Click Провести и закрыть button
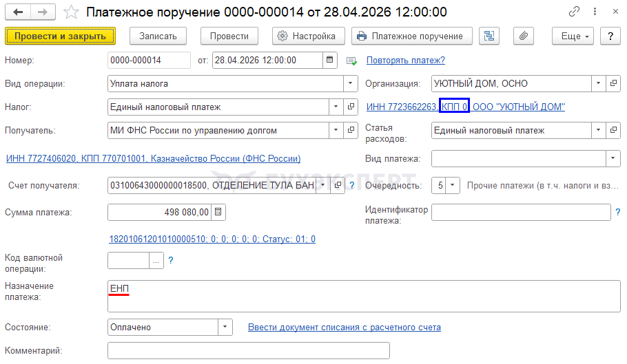This screenshot has width=627, height=364. (61, 36)
